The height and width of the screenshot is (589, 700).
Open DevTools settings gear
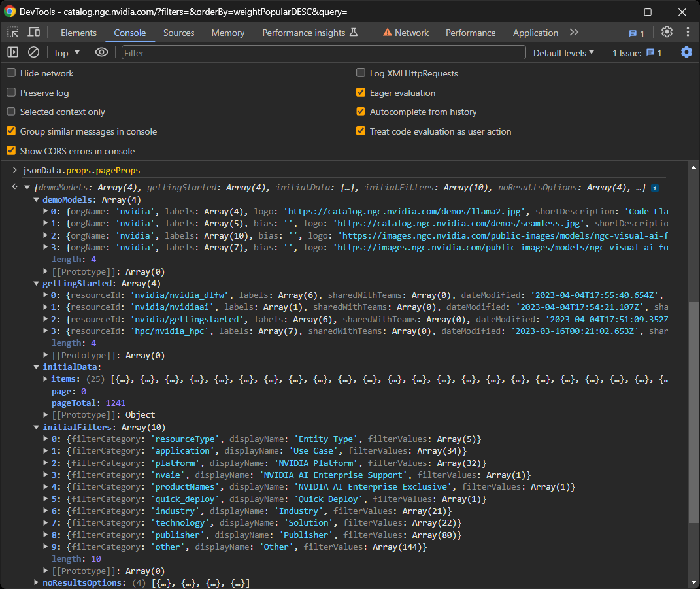[x=666, y=32]
